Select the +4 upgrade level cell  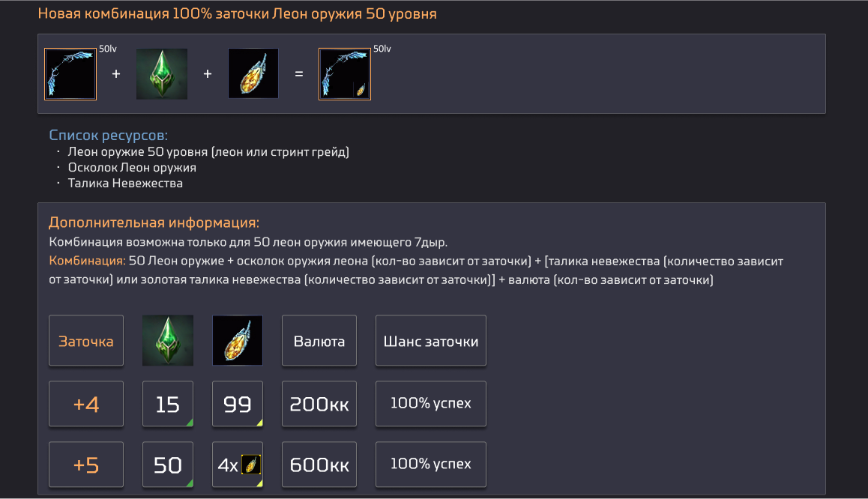pyautogui.click(x=86, y=404)
